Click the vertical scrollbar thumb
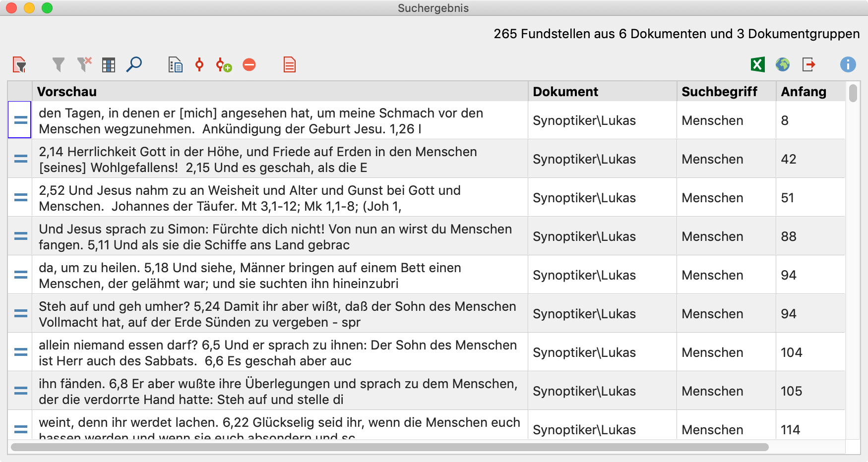 click(853, 93)
